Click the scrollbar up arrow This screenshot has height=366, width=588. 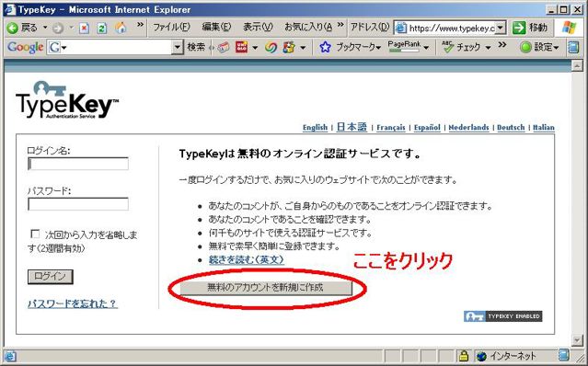coord(577,66)
